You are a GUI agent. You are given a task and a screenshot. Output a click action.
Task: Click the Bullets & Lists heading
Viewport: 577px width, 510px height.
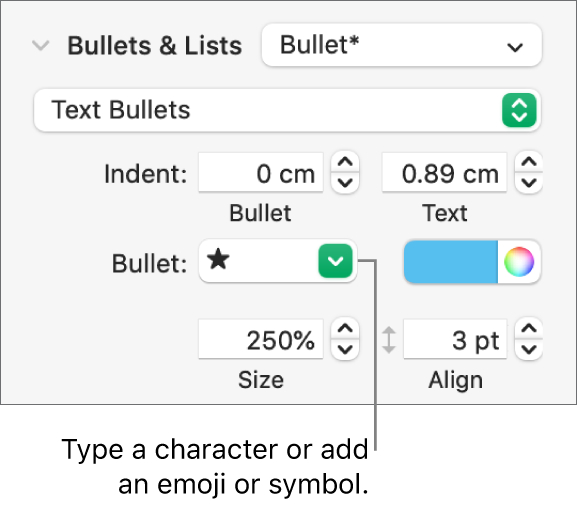tap(155, 46)
